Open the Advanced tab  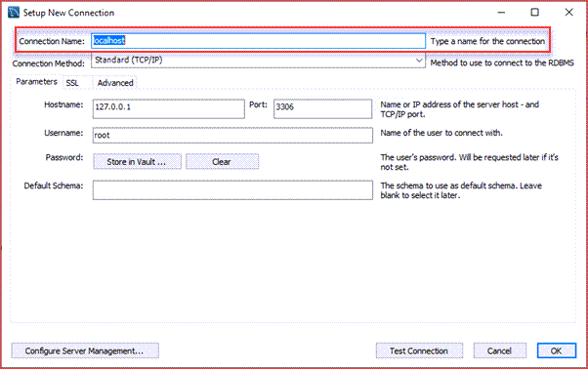point(115,83)
